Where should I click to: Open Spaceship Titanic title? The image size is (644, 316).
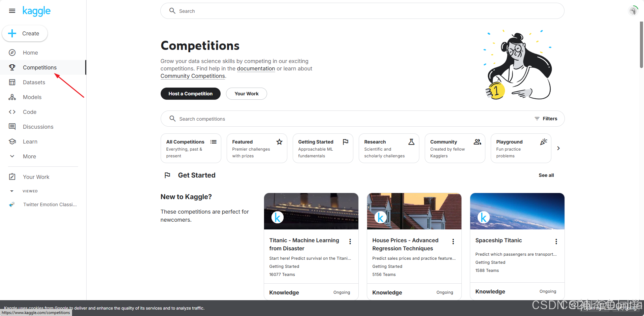pyautogui.click(x=498, y=240)
